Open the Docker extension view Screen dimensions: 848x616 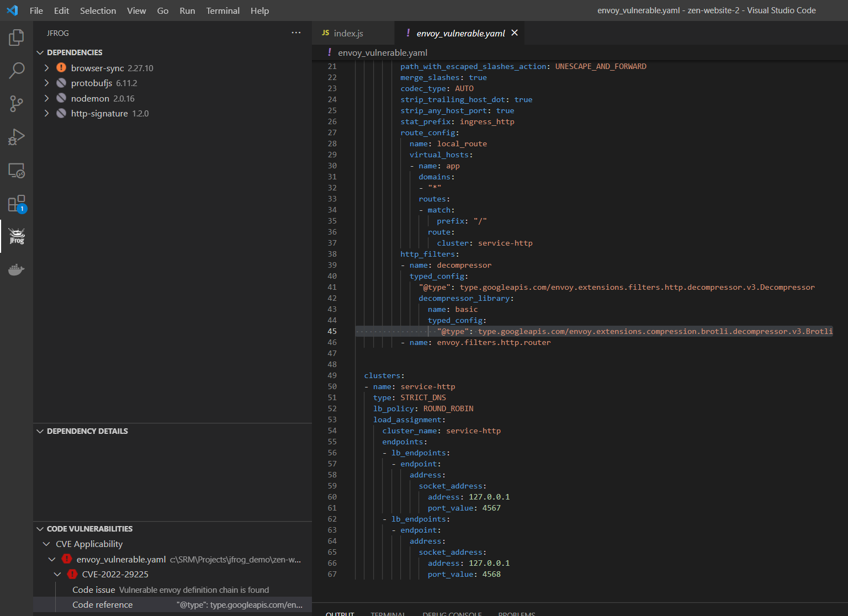pos(16,269)
